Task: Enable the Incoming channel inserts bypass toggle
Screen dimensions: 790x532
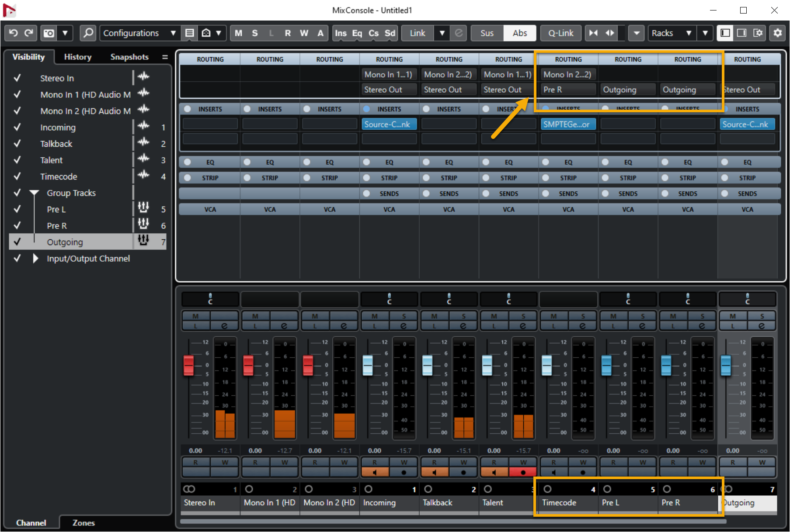Action: pyautogui.click(x=367, y=109)
